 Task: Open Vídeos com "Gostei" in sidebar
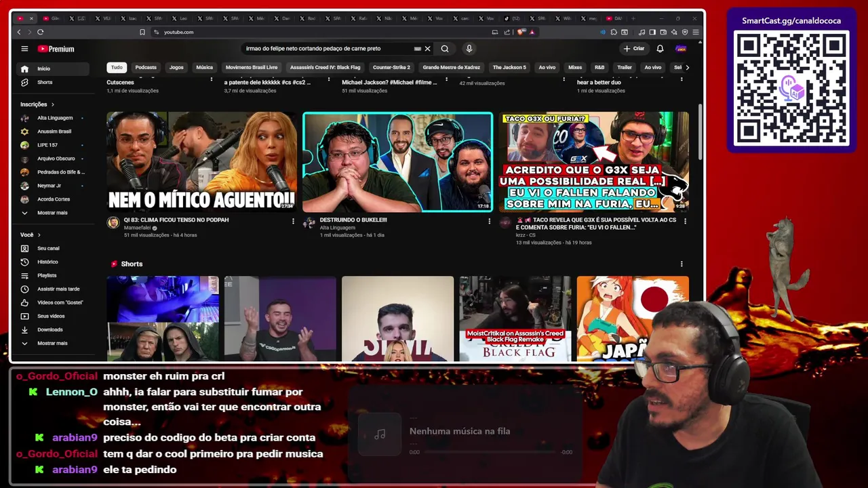click(x=53, y=302)
